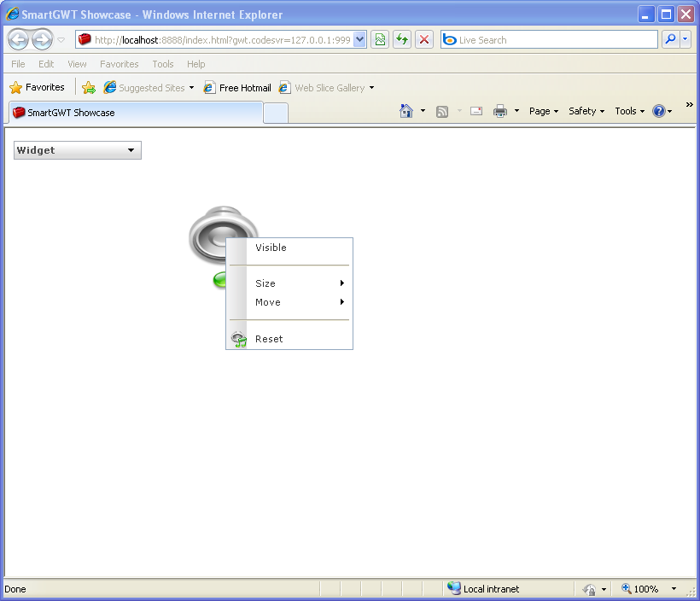Click the magnifier Search button
The height and width of the screenshot is (601, 700).
670,40
